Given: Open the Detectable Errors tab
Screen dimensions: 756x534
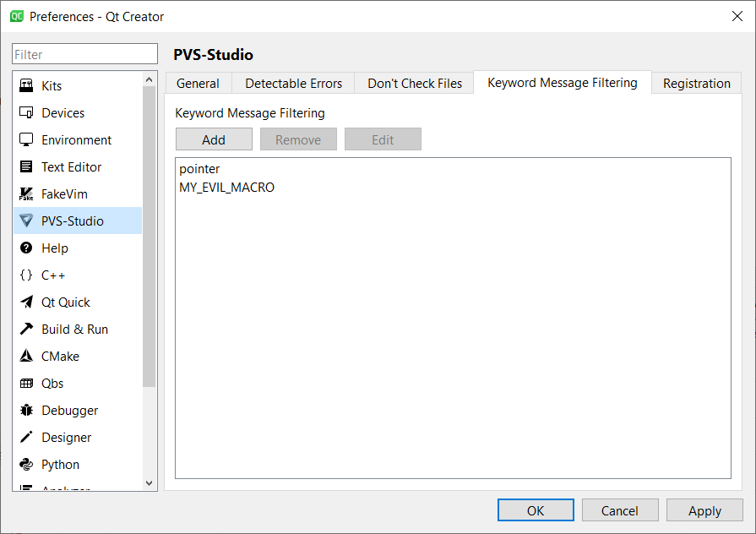Looking at the screenshot, I should (x=293, y=83).
